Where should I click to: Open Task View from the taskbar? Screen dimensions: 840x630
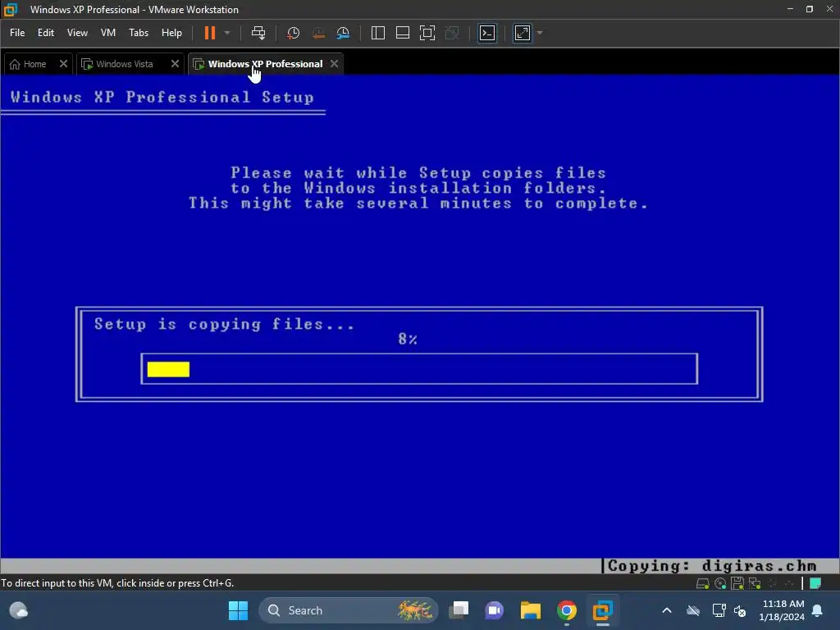tap(459, 610)
